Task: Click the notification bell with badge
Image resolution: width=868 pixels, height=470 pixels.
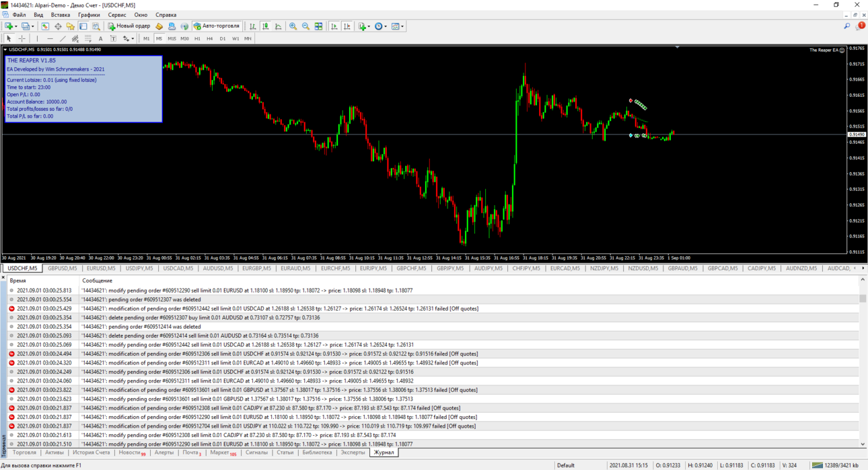Action: click(x=860, y=26)
